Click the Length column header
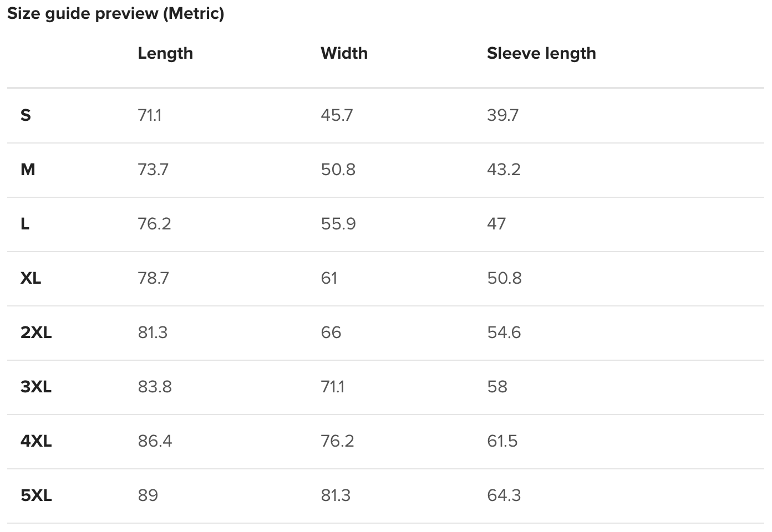The width and height of the screenshot is (772, 532). (165, 53)
